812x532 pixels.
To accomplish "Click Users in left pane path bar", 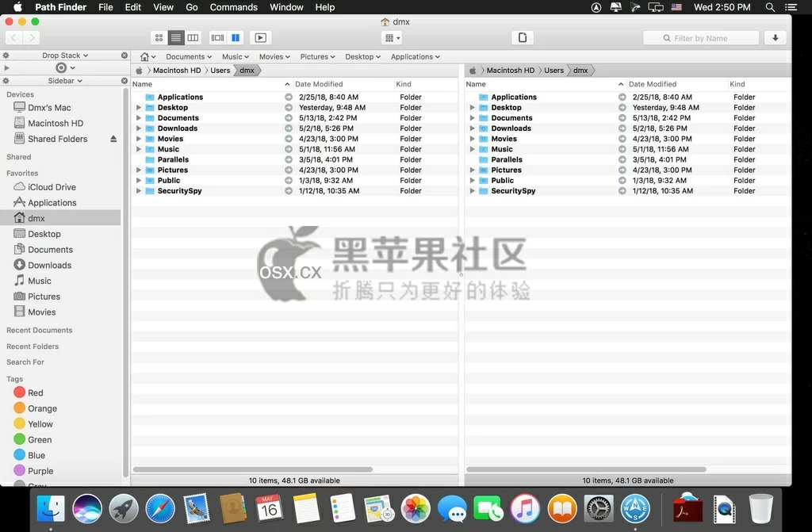I will pyautogui.click(x=220, y=71).
